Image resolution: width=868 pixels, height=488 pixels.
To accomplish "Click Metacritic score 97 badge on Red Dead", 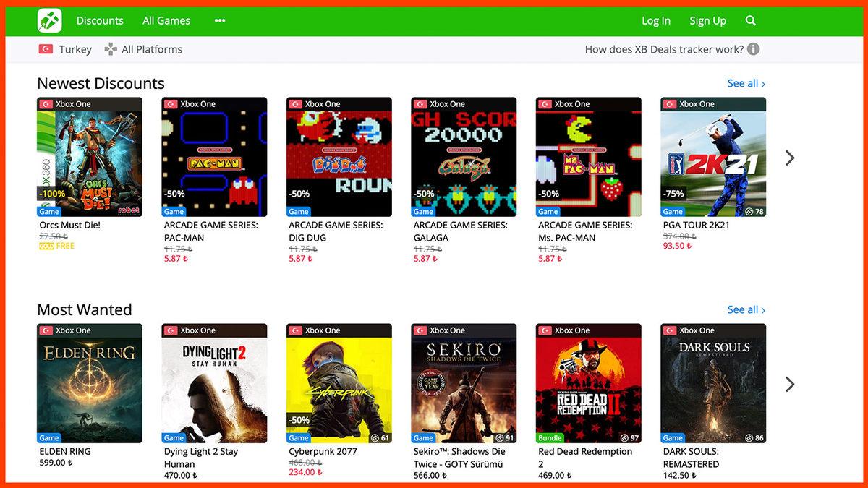I will [629, 438].
